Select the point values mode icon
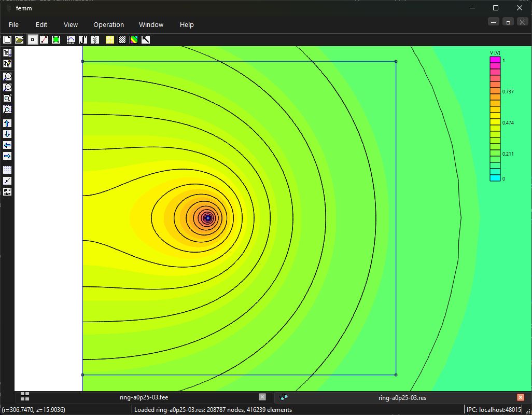The width and height of the screenshot is (532, 415). tap(33, 40)
